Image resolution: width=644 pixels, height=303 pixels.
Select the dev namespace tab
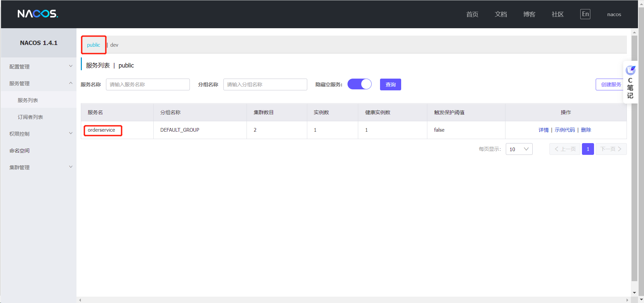114,45
